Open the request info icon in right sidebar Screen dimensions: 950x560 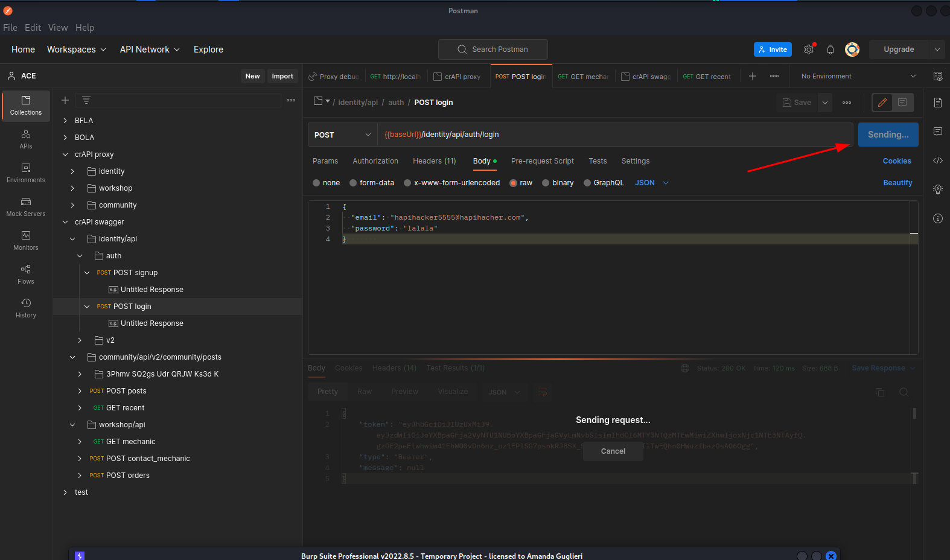point(938,218)
